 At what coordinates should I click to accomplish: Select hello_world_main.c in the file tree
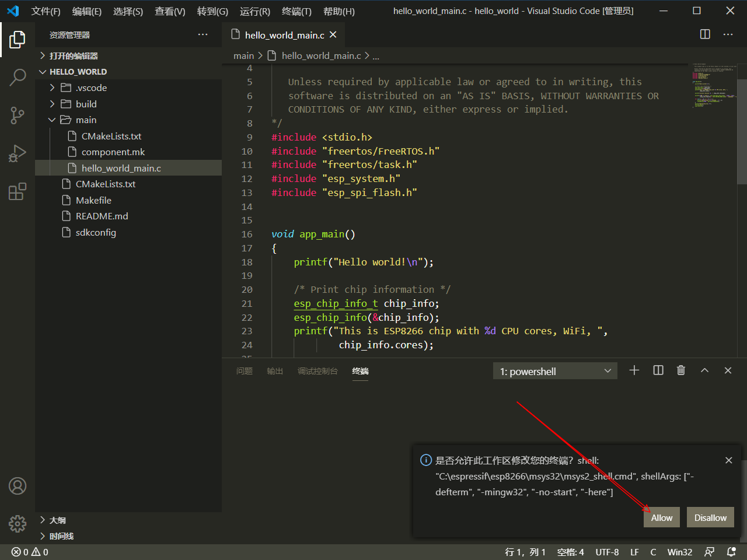(x=128, y=168)
